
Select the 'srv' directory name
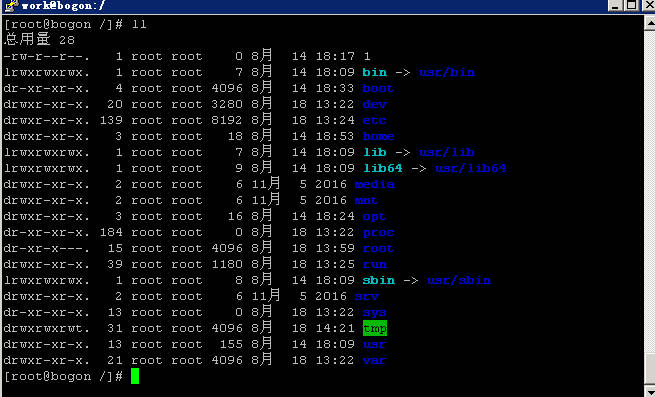[366, 296]
